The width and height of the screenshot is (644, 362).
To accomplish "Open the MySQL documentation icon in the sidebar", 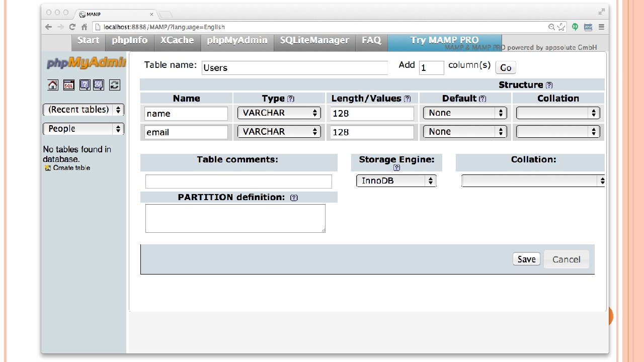I will [98, 85].
